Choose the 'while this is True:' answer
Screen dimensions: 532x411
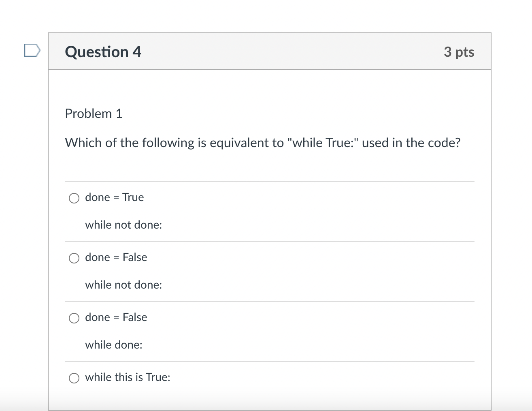(74, 378)
